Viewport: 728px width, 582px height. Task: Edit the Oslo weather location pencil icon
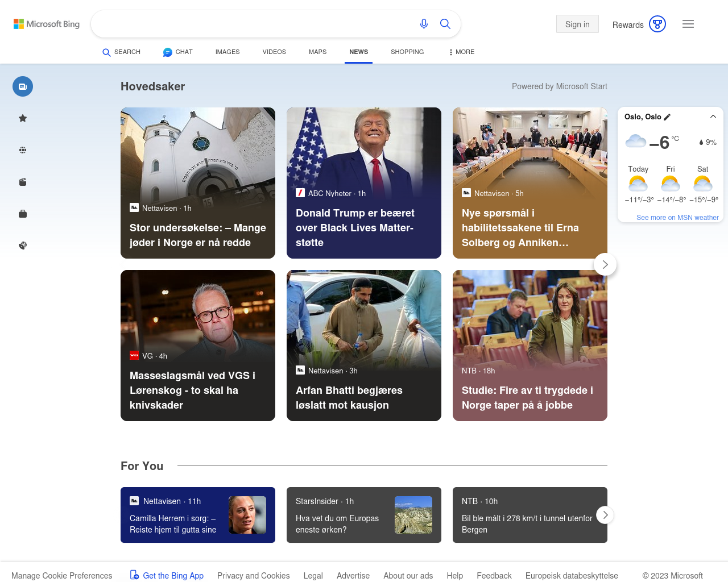(667, 117)
